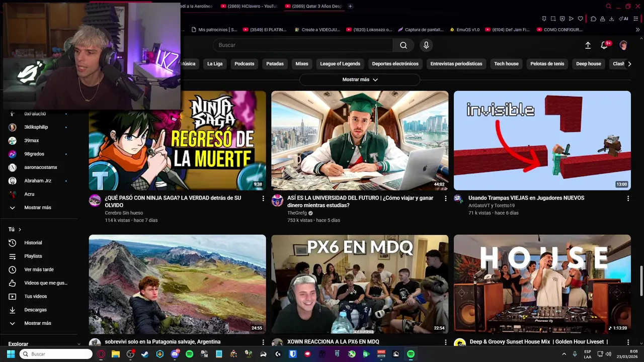Open Ver más tarde in sidebar
Viewport: 644px width, 362px height.
39,269
